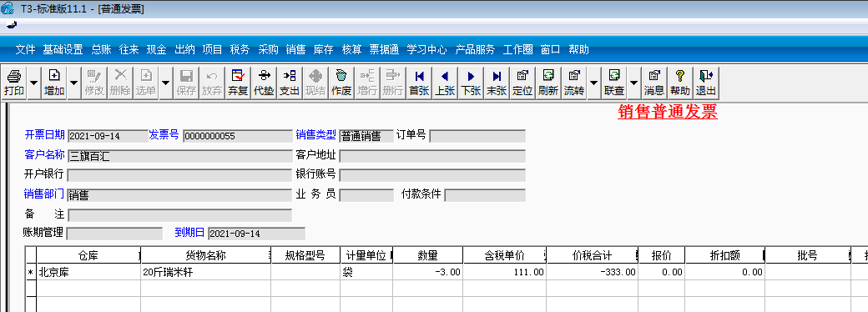Image resolution: width=868 pixels, height=312 pixels.
Task: Click the 客户名称 field showing 三旗百汇
Action: (179, 156)
